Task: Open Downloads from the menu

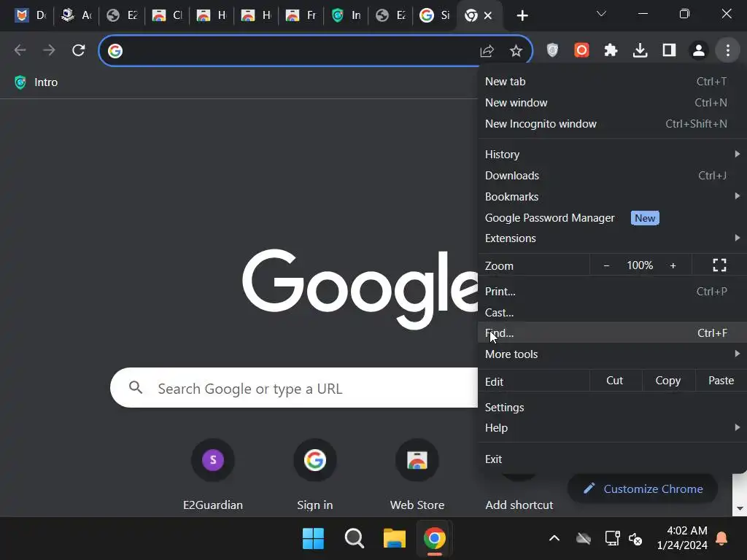Action: point(612,175)
